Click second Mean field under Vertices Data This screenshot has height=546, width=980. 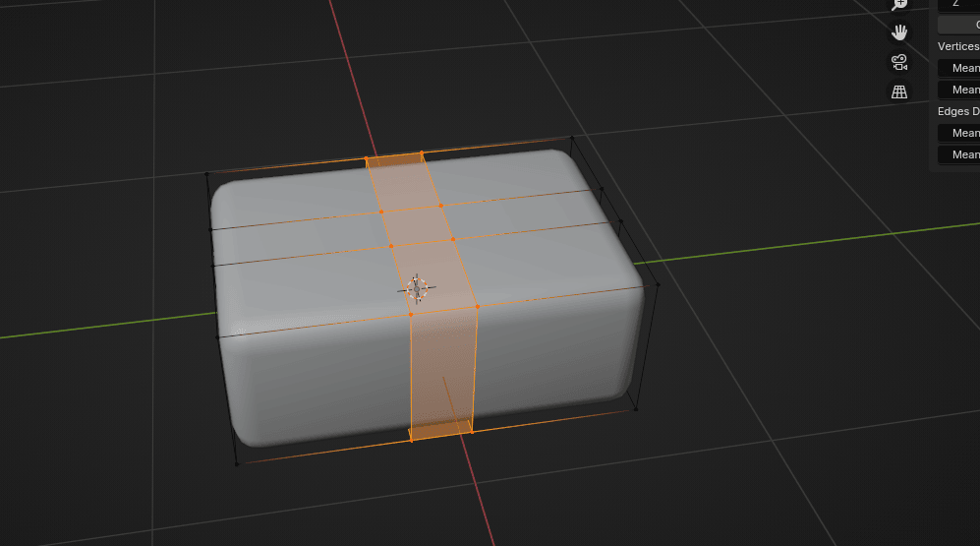click(x=959, y=90)
